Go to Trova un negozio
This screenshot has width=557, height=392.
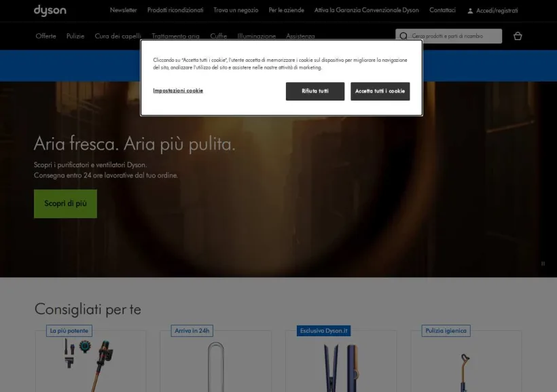(236, 10)
